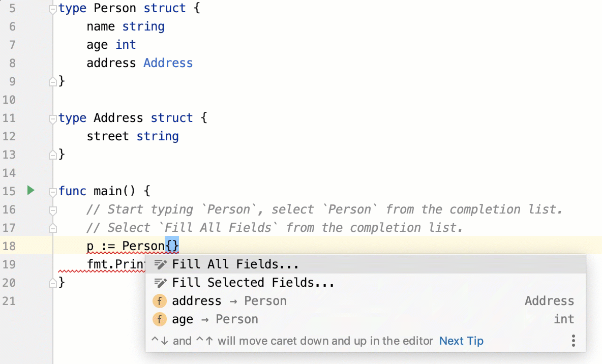This screenshot has height=364, width=602.
Task: Click the closing fold marker on line 9
Action: click(x=52, y=81)
